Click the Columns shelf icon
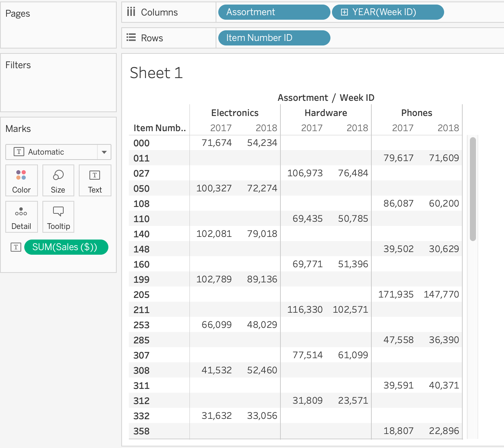The height and width of the screenshot is (448, 504). click(131, 12)
